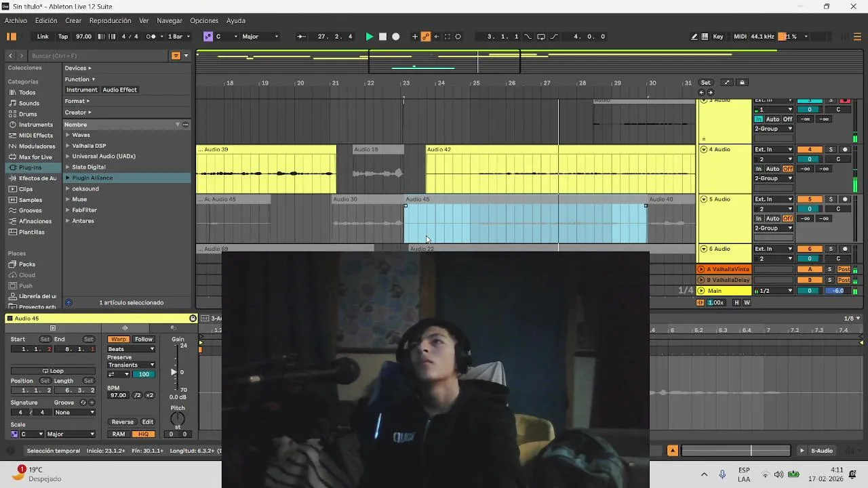The image size is (868, 488).
Task: Click the Edit button in clip view
Action: click(147, 422)
